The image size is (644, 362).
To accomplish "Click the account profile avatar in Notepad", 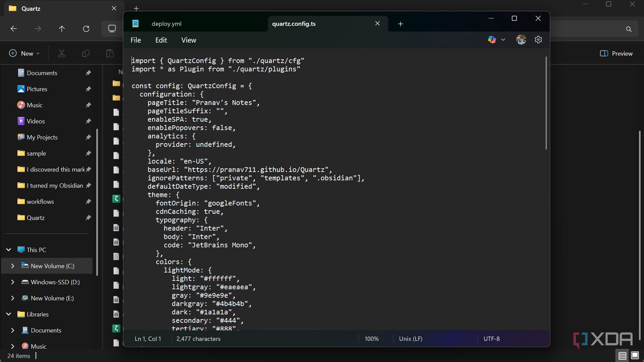I will 521,40.
